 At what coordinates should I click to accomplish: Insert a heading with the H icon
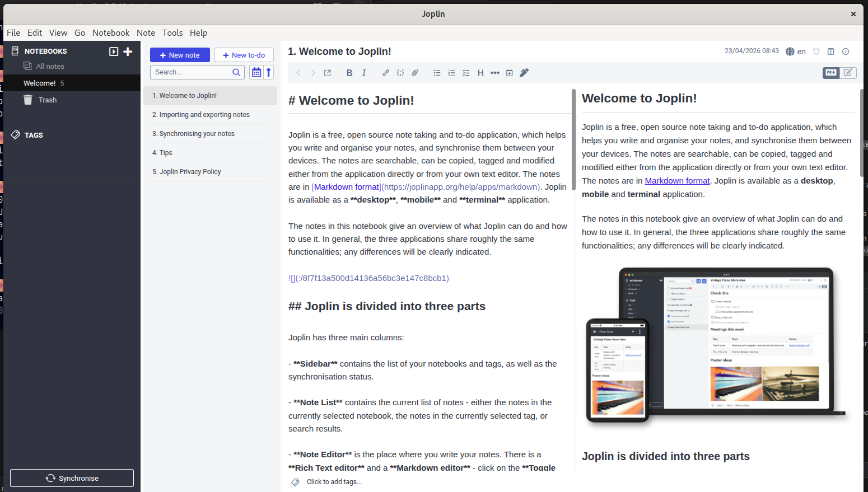coord(480,73)
